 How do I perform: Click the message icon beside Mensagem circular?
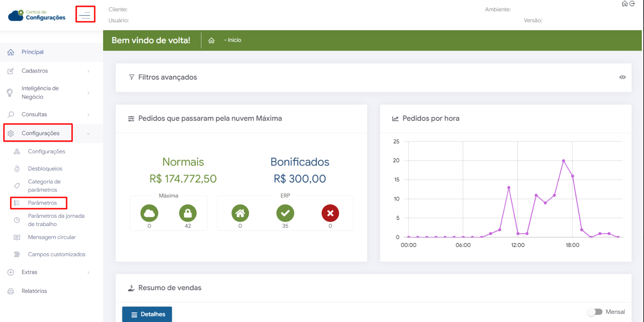(x=17, y=237)
